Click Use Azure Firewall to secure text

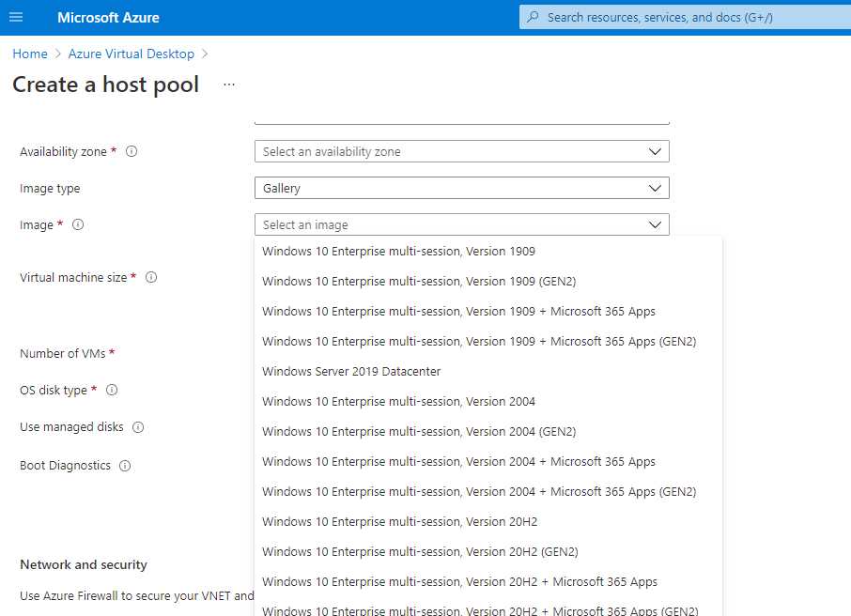(137, 596)
